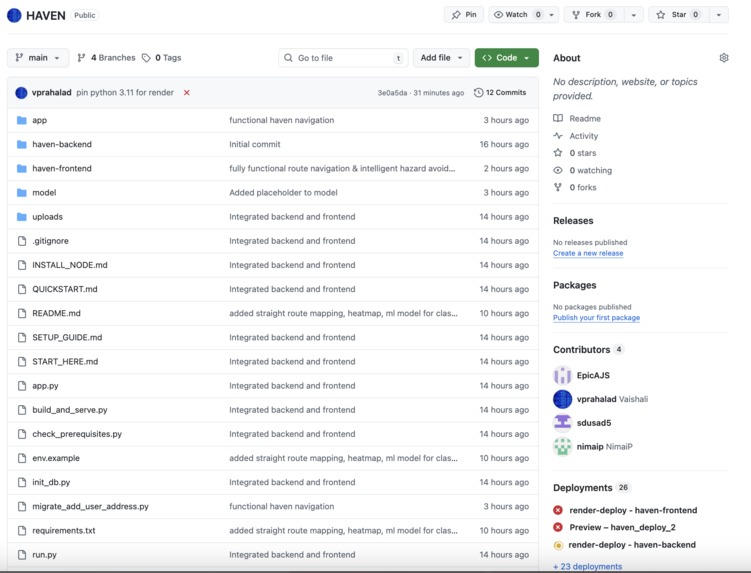Click the folder icon beside uploads
The image size is (751, 573).
22,217
